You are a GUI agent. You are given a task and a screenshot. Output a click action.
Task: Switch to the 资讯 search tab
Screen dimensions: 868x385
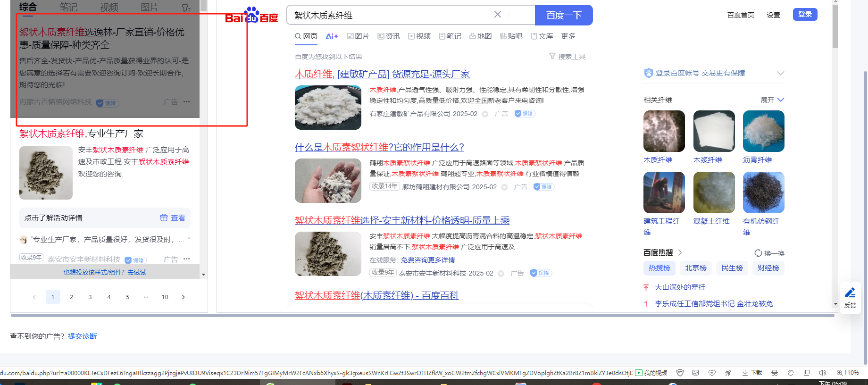coord(389,36)
